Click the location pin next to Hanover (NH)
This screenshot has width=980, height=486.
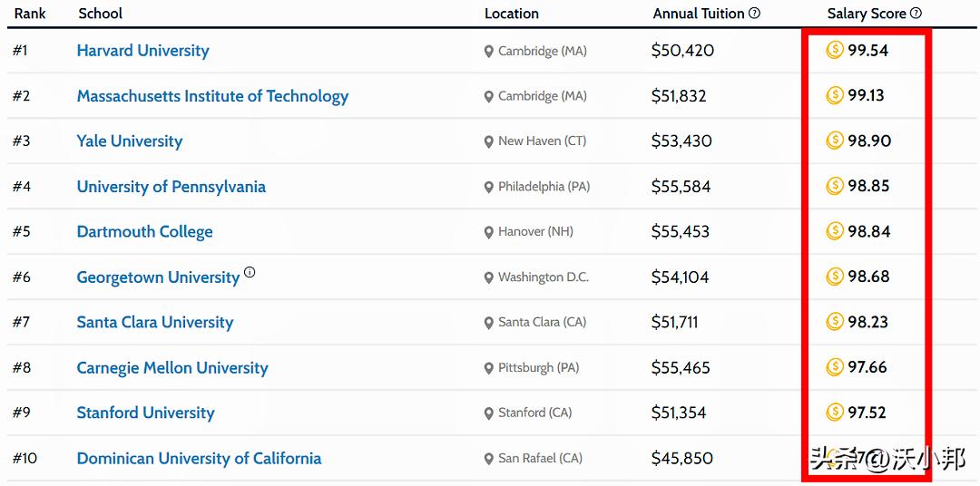(489, 233)
